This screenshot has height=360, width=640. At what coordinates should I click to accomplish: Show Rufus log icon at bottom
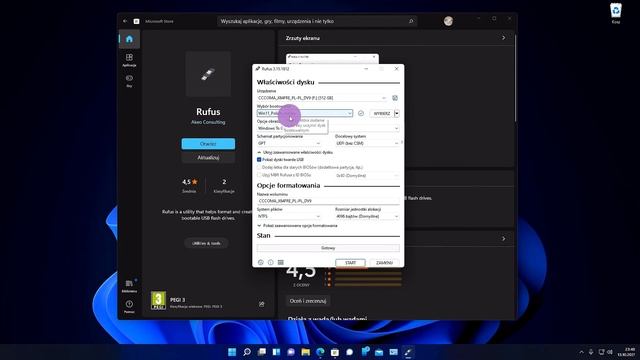(281, 262)
